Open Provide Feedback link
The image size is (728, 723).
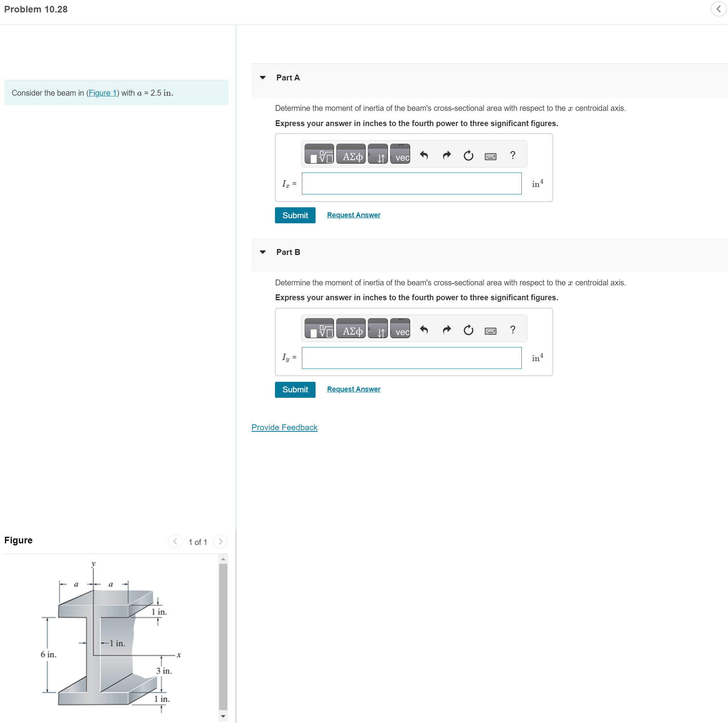point(284,427)
